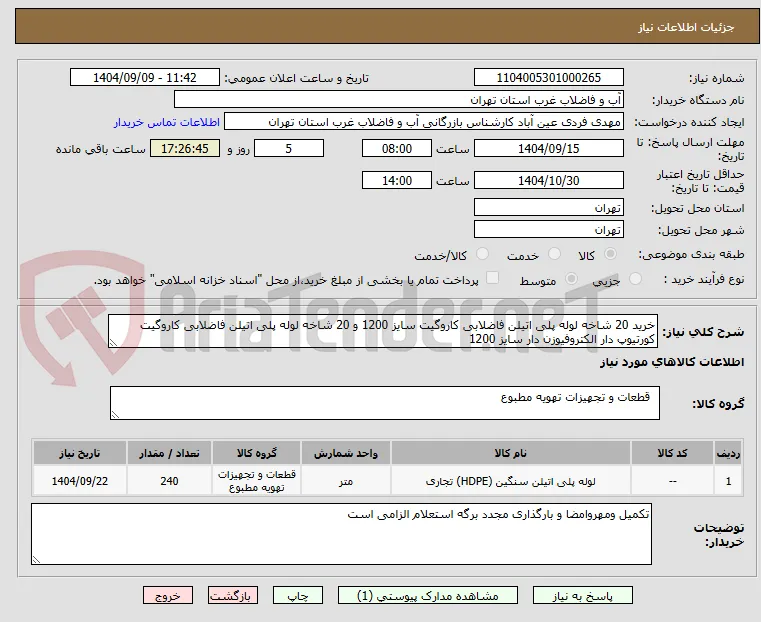761x622 pixels.
Task: Toggle the اسناد خزانه اسلامی payment checkbox
Action: [492, 278]
